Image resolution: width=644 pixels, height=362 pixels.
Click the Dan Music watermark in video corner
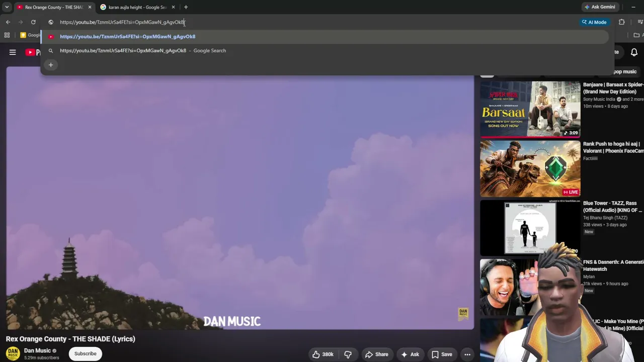[x=463, y=313]
